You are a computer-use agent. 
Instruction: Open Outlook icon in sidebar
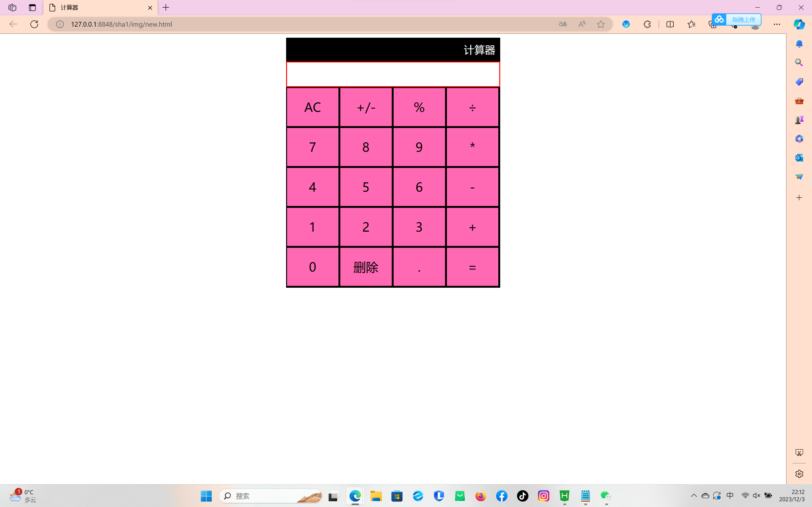point(799,157)
